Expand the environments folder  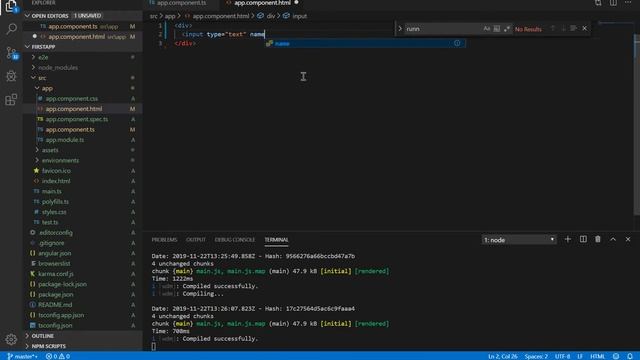60,160
